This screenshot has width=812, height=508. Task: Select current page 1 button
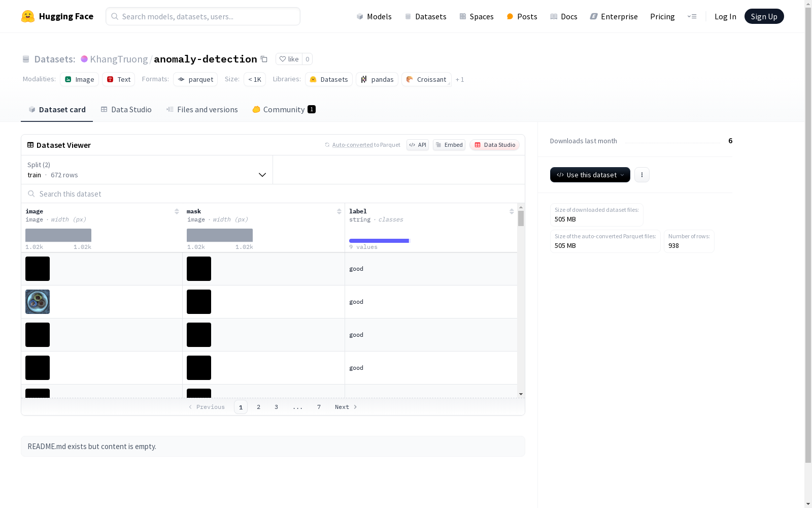tap(241, 407)
